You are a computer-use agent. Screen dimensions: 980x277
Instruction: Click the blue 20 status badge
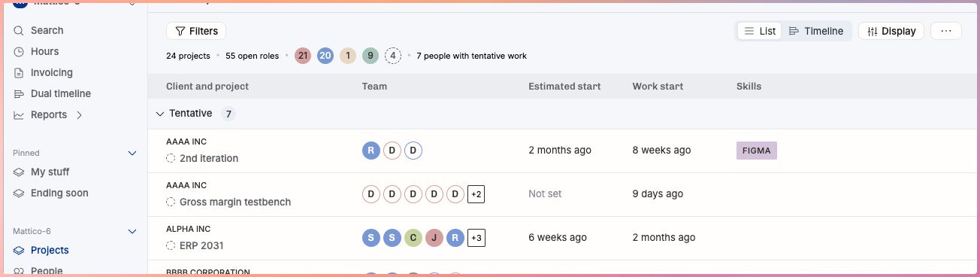[325, 56]
